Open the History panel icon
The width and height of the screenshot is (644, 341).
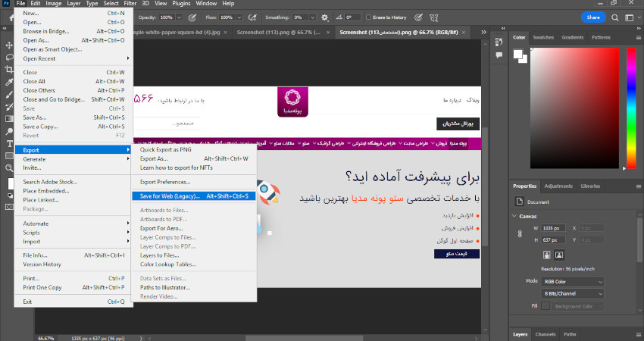(x=499, y=42)
